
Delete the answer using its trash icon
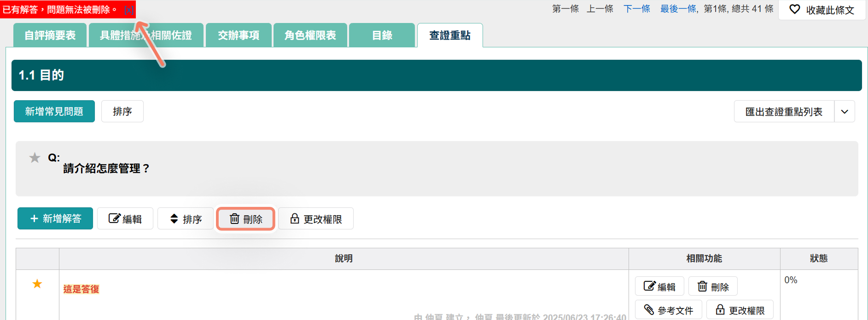click(x=702, y=286)
